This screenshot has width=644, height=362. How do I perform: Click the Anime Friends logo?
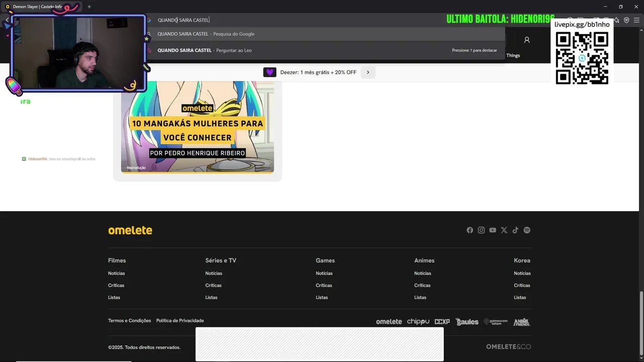point(522,322)
